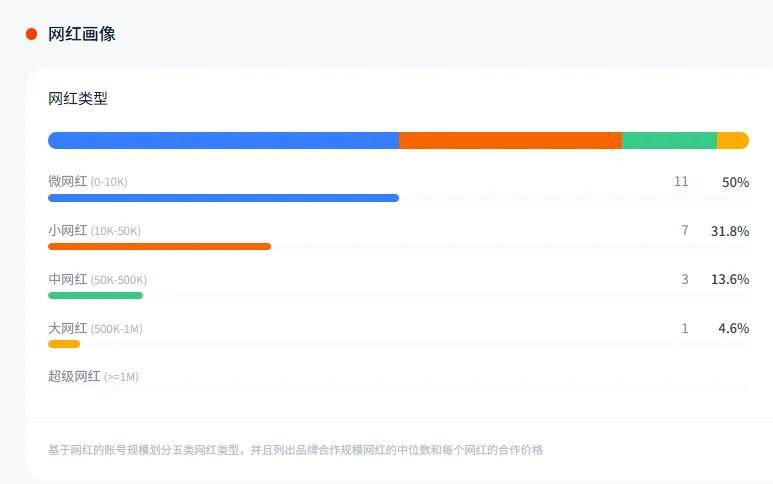This screenshot has height=484, width=773.
Task: Click the blue 微网红 progress bar
Action: 223,198
